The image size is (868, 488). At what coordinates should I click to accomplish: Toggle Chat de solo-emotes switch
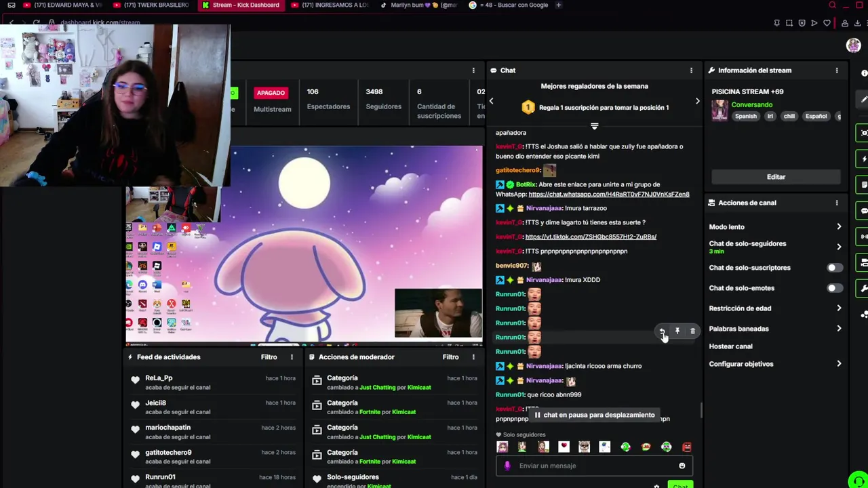tap(835, 288)
